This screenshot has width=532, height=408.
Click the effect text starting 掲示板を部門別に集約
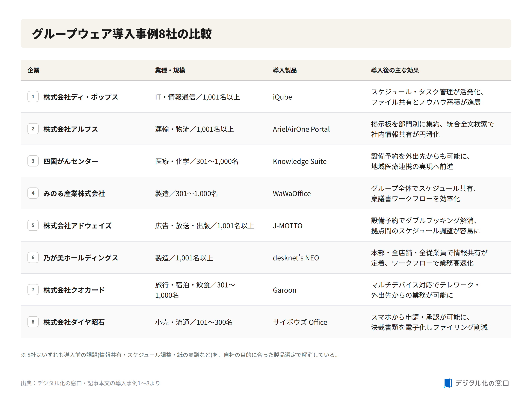pyautogui.click(x=432, y=129)
